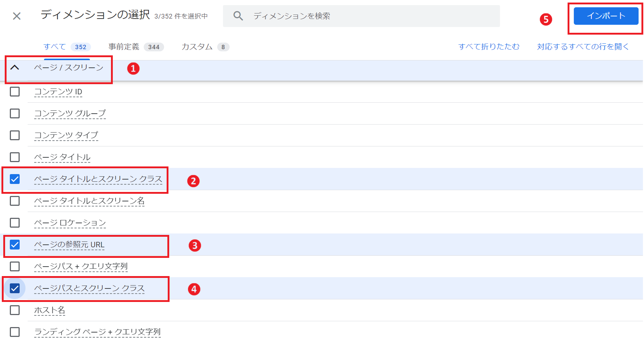
Task: Click the コンテンツ グループ label text
Action: tap(70, 114)
